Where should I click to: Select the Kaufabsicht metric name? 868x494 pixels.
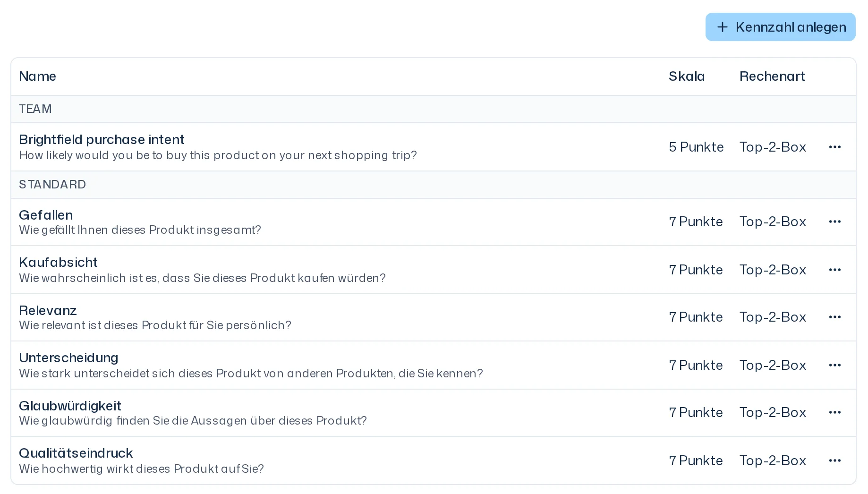pos(58,263)
